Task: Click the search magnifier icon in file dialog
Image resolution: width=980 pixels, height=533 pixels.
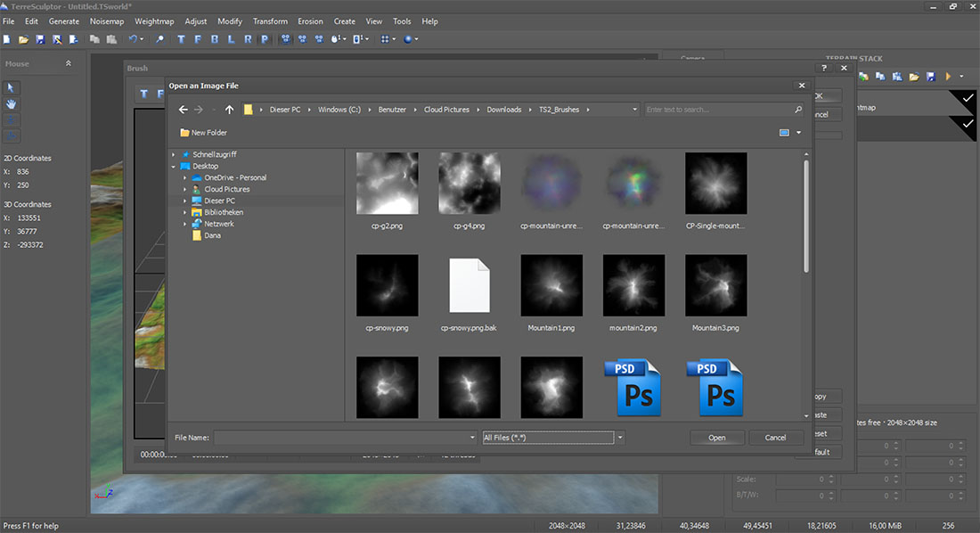Action: (798, 110)
